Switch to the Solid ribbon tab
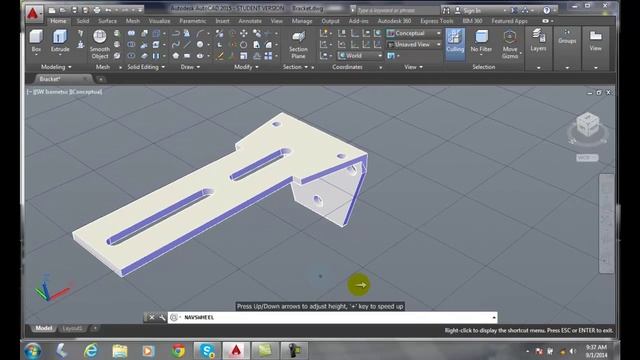The image size is (640, 360). [x=83, y=21]
